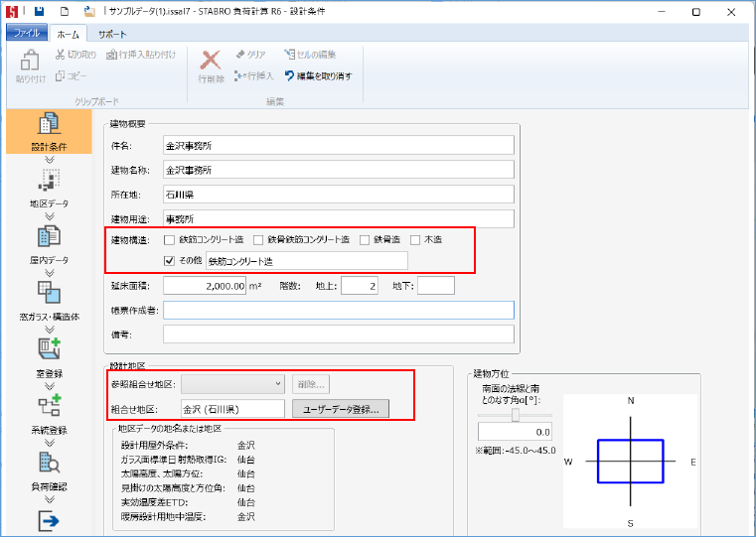Viewport: 756px width, 537px height.
Task: Open the 屋内データ sidebar section
Action: pos(50,242)
